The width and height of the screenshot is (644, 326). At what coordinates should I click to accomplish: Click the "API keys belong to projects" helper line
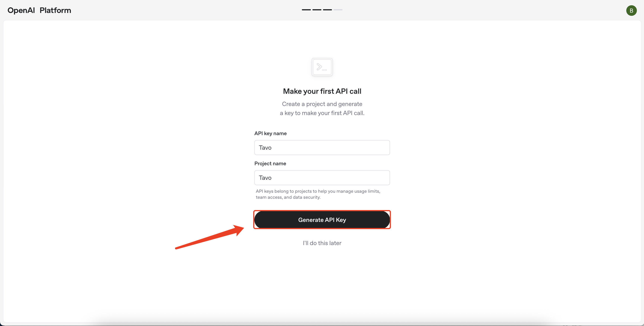click(x=318, y=191)
